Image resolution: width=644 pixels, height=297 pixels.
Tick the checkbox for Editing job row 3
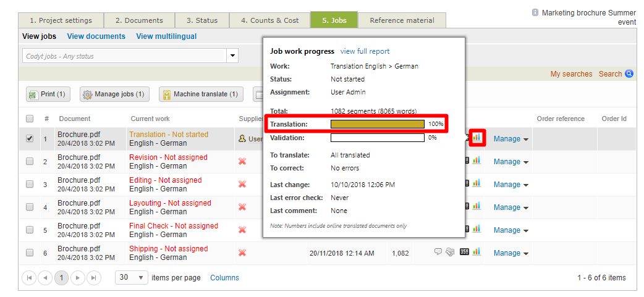pyautogui.click(x=30, y=185)
